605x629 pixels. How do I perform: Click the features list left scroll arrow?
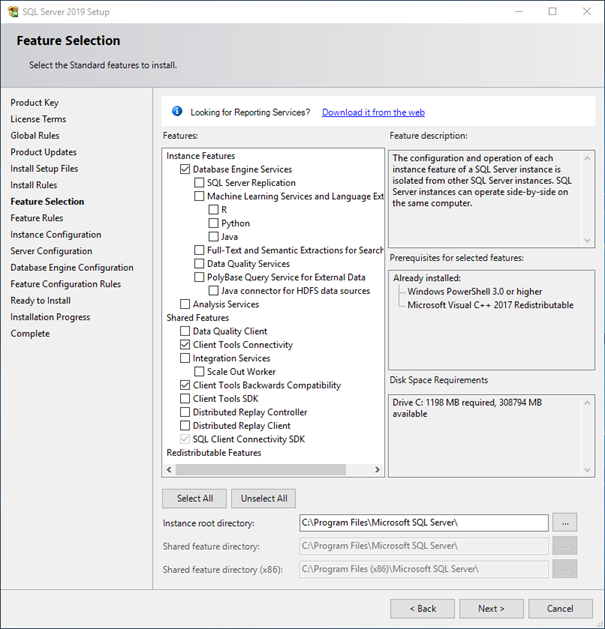[169, 469]
